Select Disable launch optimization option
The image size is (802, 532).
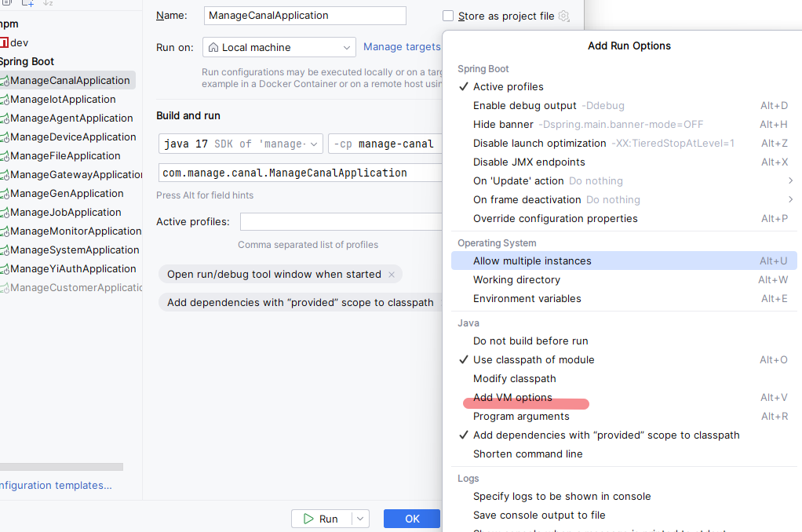tap(624, 144)
